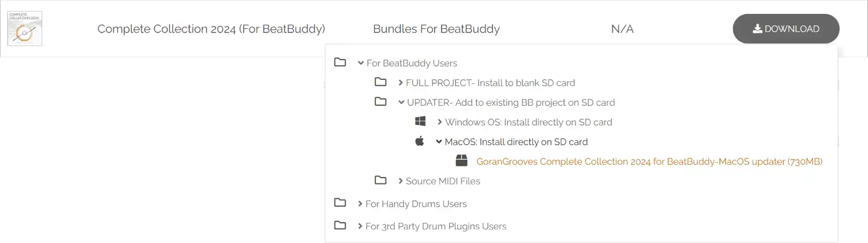Click the folder icon next to UPDATER
The width and height of the screenshot is (868, 243).
[380, 102]
